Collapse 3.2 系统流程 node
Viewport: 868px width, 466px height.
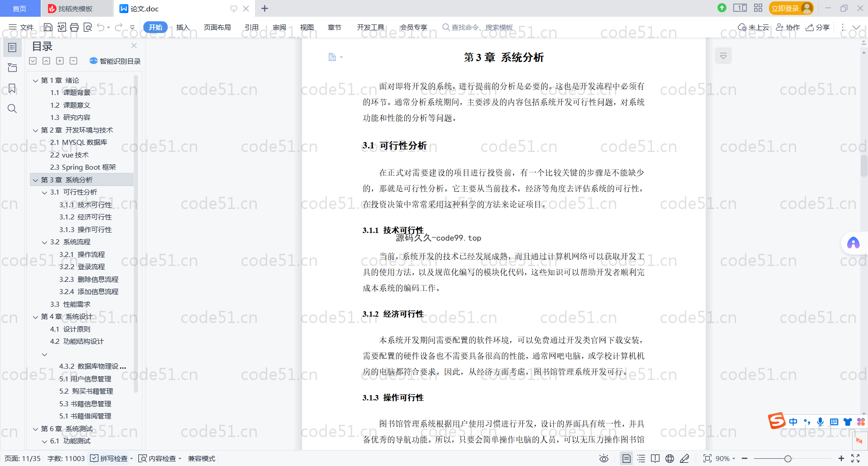coord(44,242)
